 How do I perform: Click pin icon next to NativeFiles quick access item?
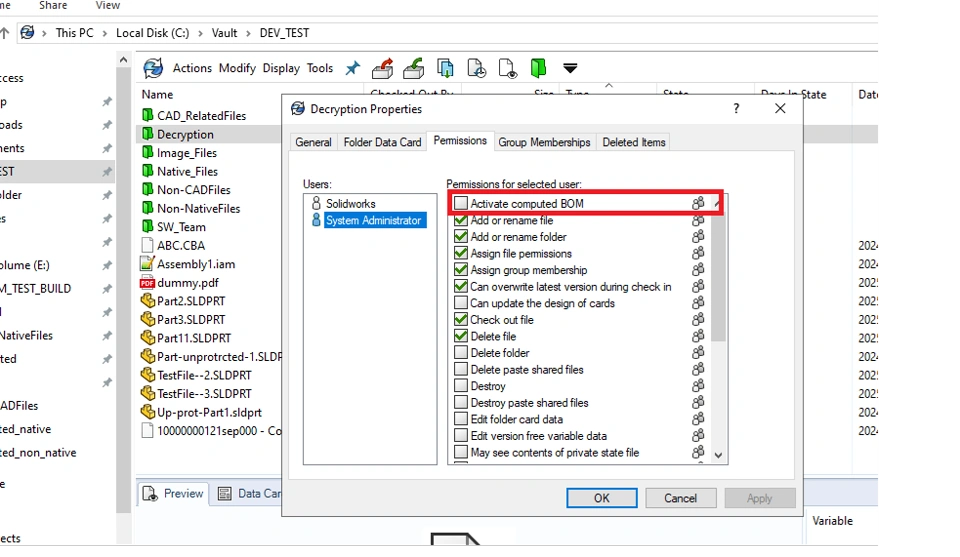pos(107,335)
